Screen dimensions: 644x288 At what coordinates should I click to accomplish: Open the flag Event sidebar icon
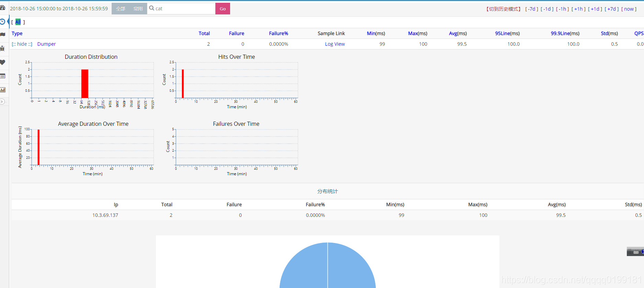[x=2, y=34]
